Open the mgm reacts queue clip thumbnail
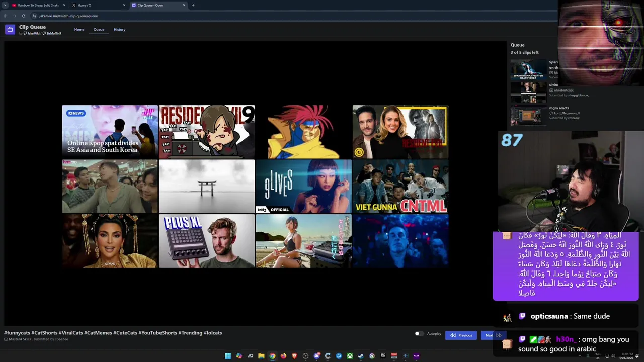This screenshot has width=644, height=362. 528,116
